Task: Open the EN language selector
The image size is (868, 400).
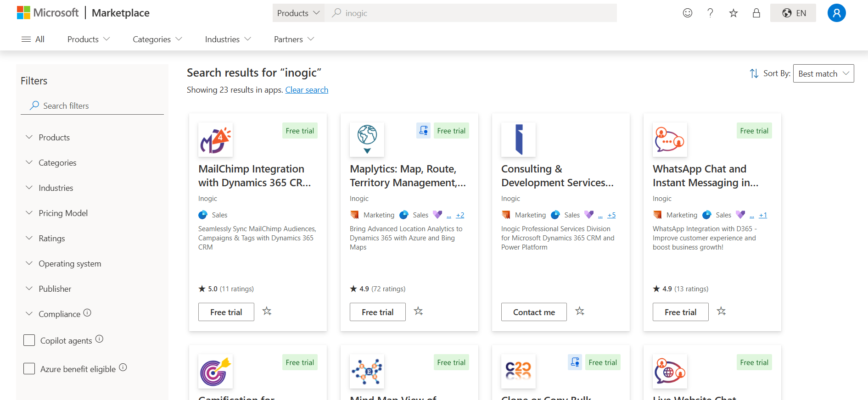Action: [x=793, y=13]
